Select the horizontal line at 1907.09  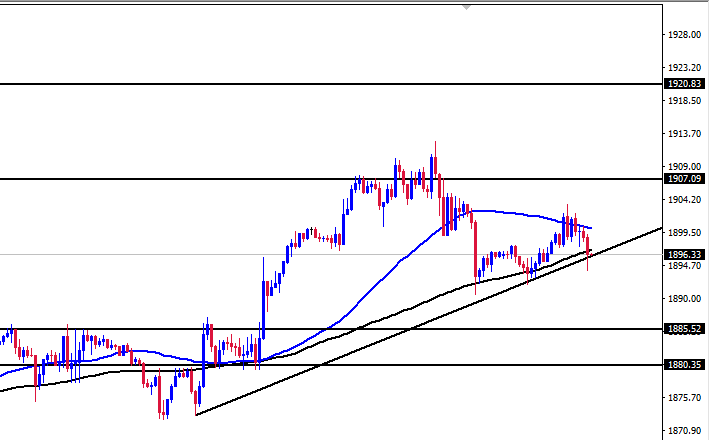point(331,179)
